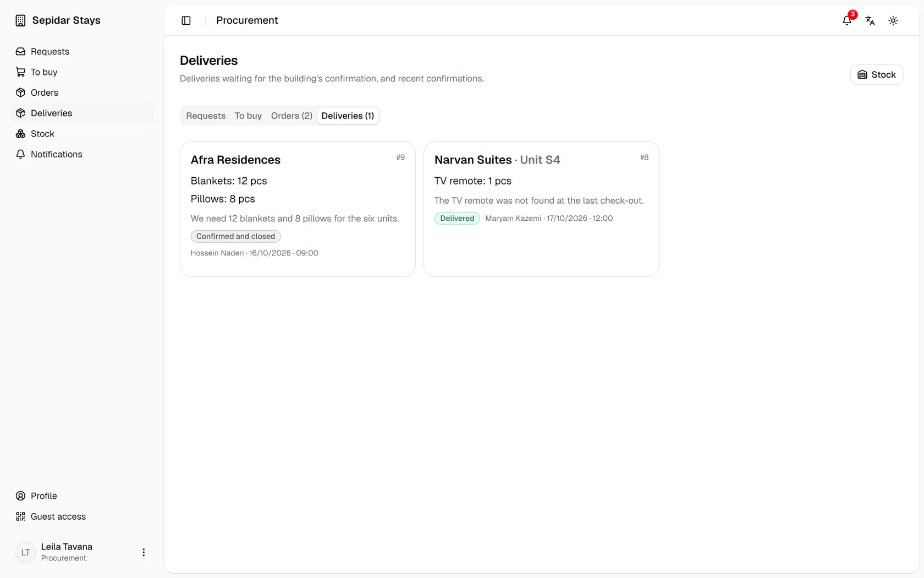Click the Notifications bell icon in sidebar
The width and height of the screenshot is (924, 578).
point(20,154)
